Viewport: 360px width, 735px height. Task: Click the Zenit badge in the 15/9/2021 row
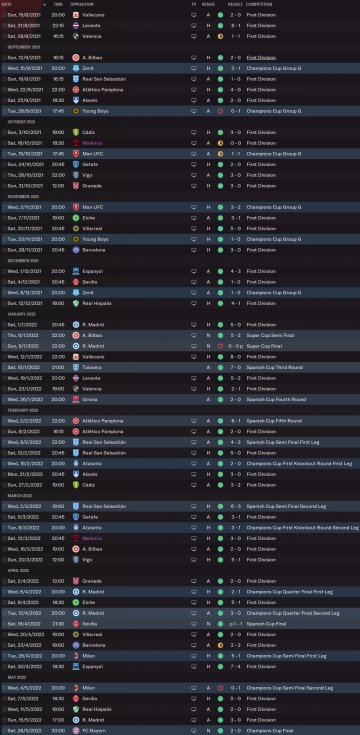75,68
